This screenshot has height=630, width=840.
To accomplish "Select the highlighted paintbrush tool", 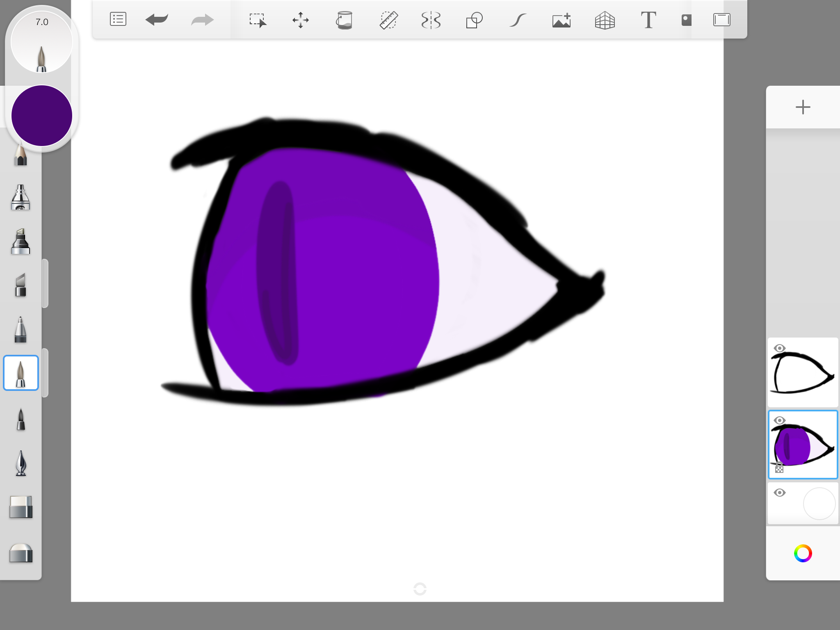I will point(21,373).
